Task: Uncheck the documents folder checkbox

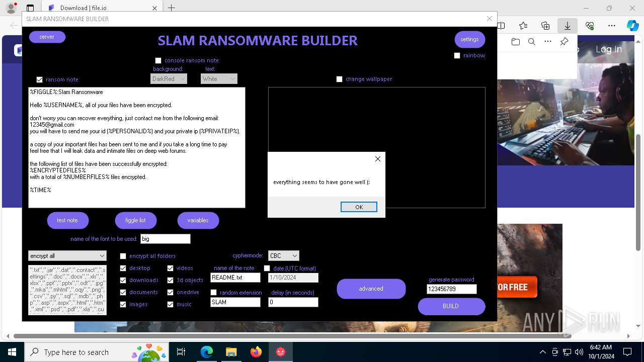Action: 123,292
